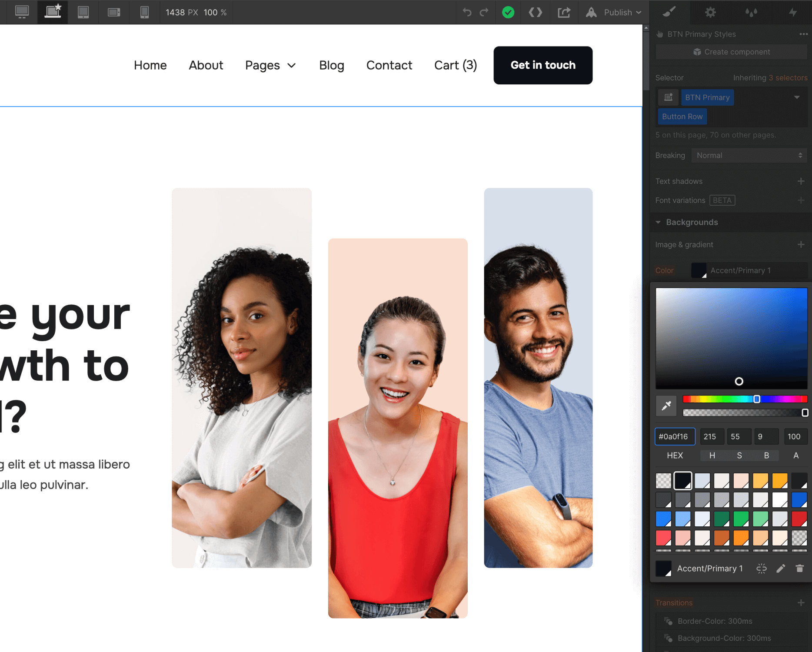Screen dimensions: 812x652
Task: Click the undo arrow in the toolbar
Action: click(467, 12)
